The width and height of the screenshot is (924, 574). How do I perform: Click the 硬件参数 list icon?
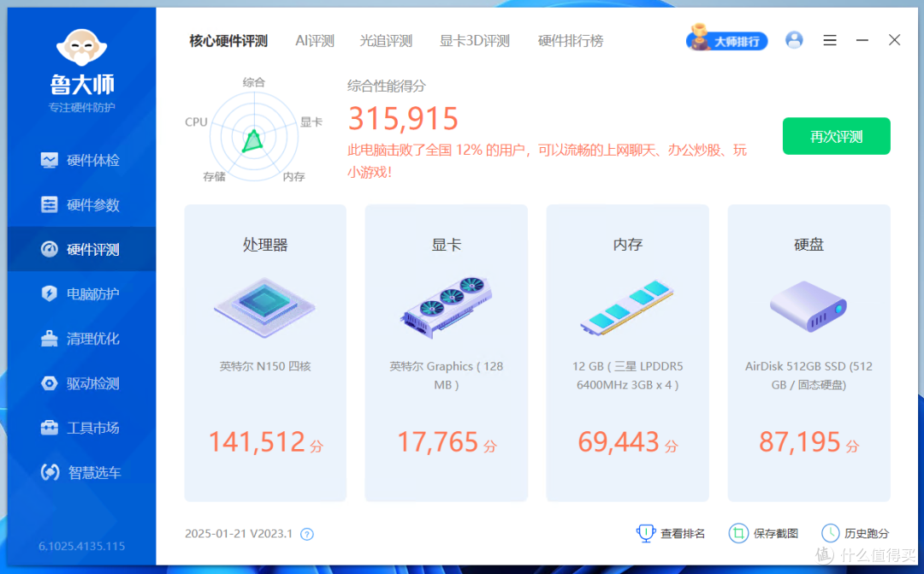pyautogui.click(x=50, y=204)
